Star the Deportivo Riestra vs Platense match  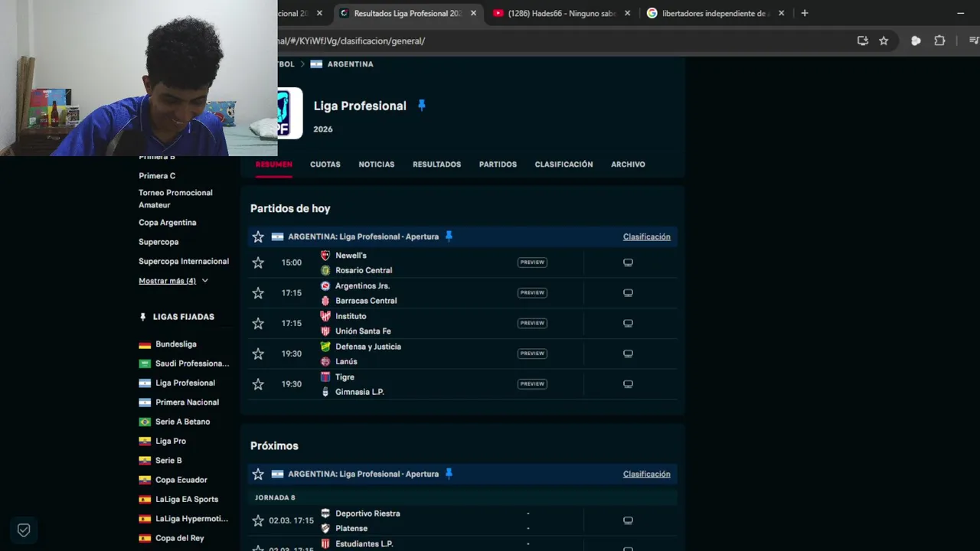pos(258,520)
